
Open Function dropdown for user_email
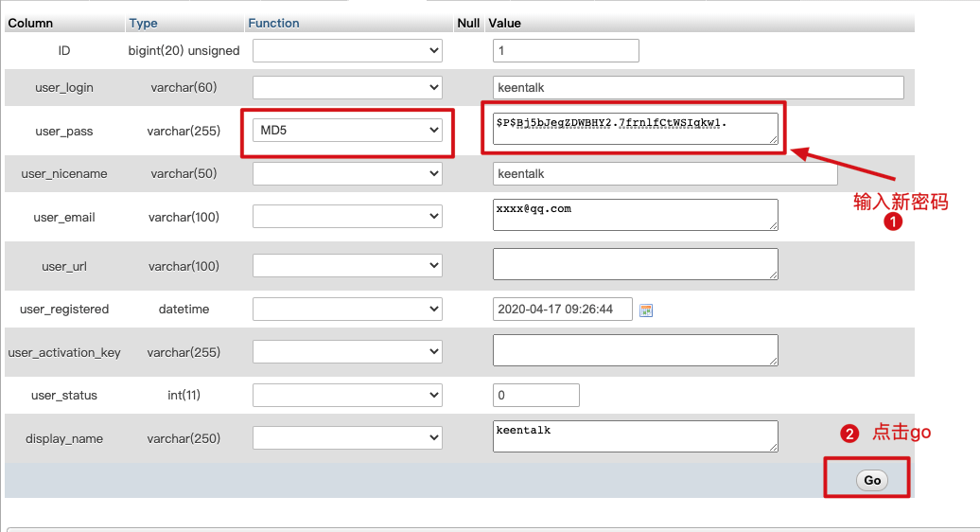coord(347,216)
